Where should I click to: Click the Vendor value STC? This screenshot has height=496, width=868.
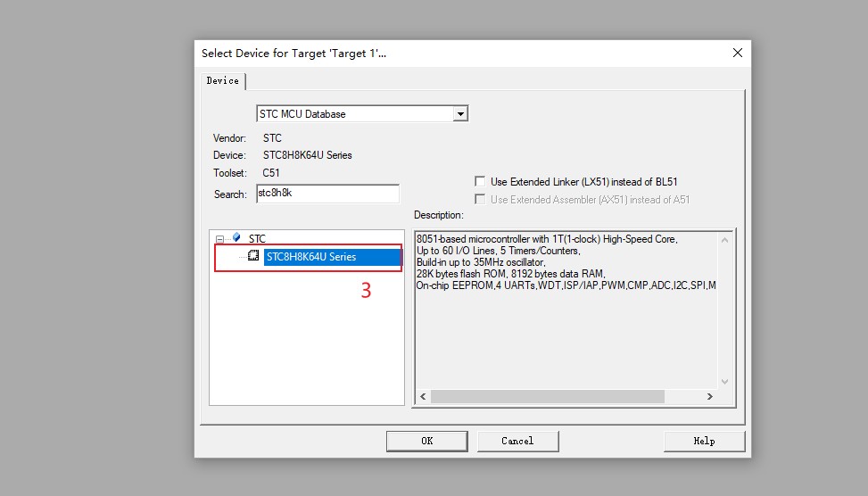pos(272,138)
